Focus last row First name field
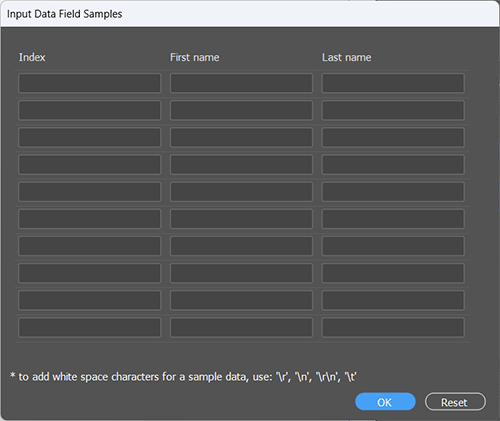This screenshot has height=421, width=500. 241,328
